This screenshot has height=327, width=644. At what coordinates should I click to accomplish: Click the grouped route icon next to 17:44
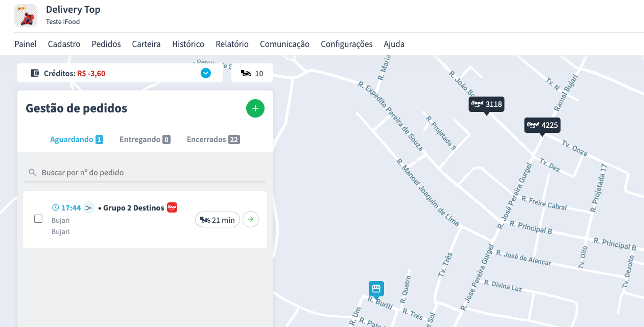(89, 207)
